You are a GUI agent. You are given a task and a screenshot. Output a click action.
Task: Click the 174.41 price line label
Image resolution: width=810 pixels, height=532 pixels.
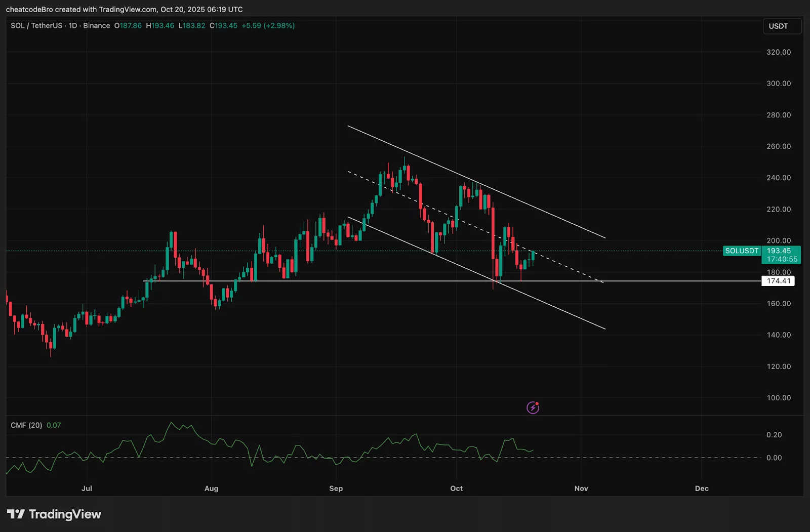pyautogui.click(x=778, y=281)
